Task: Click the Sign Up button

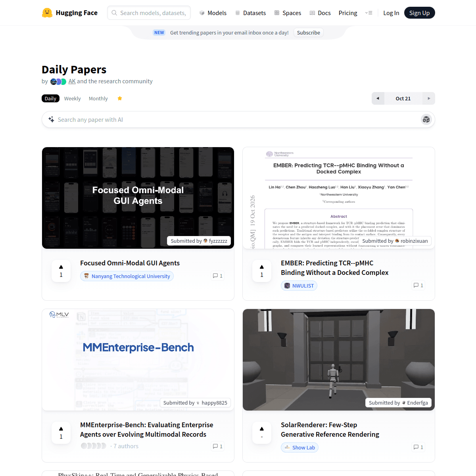Action: point(420,13)
